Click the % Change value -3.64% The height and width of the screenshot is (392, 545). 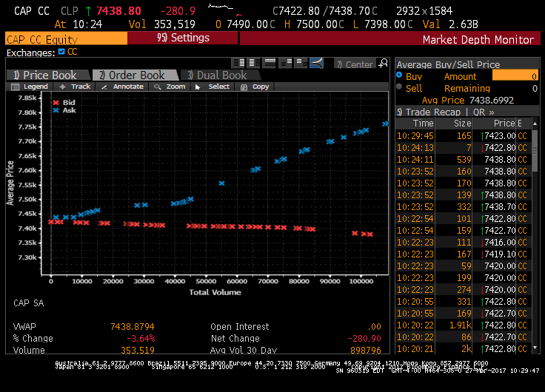(x=141, y=339)
